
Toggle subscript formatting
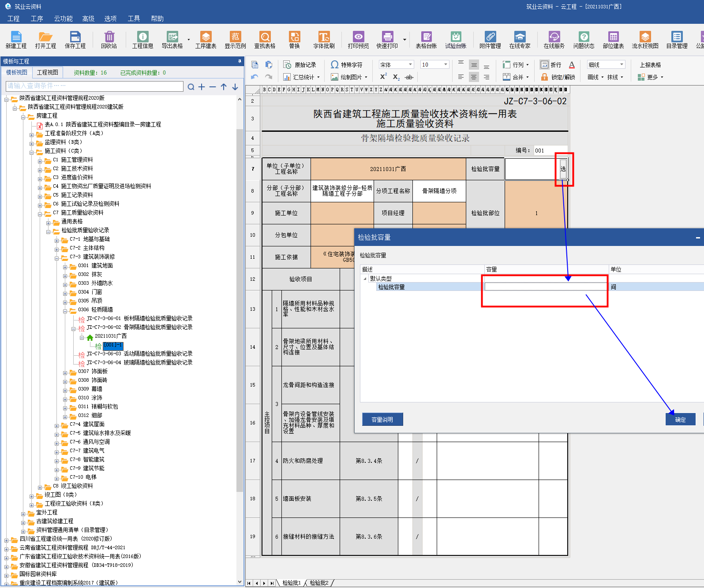(x=396, y=77)
